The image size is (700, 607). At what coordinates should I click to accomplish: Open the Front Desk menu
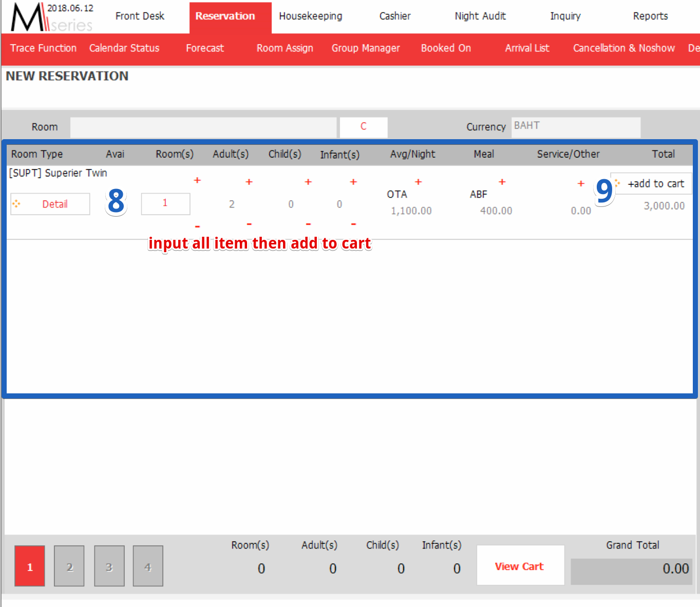click(140, 16)
